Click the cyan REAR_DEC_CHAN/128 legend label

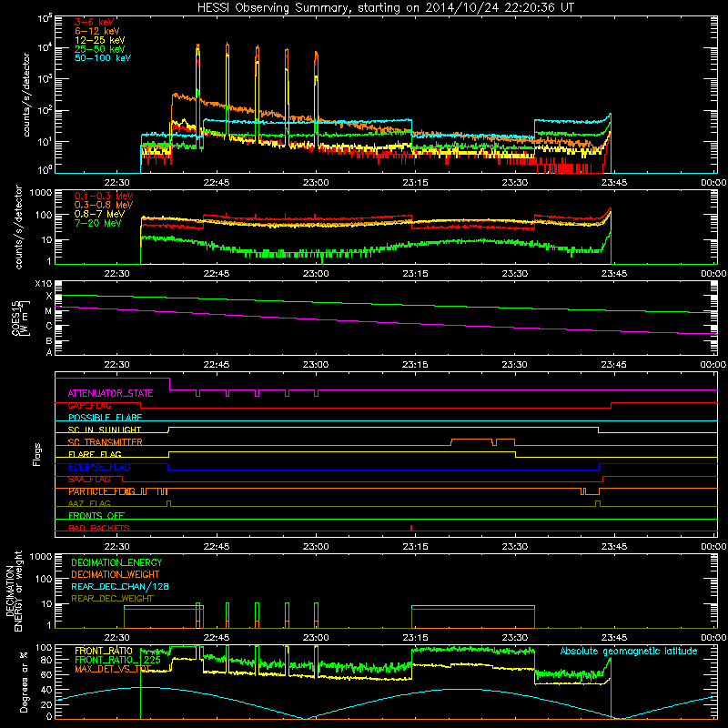[x=120, y=586]
